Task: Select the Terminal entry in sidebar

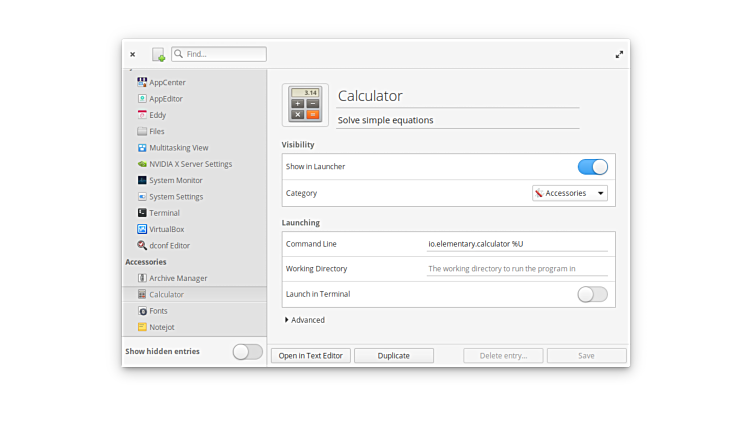Action: click(164, 213)
